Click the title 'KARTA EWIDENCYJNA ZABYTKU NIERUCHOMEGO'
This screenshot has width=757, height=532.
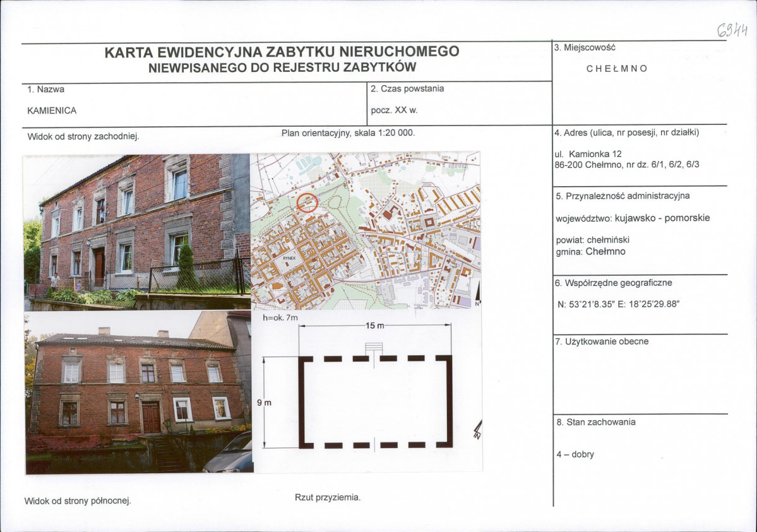coord(282,51)
